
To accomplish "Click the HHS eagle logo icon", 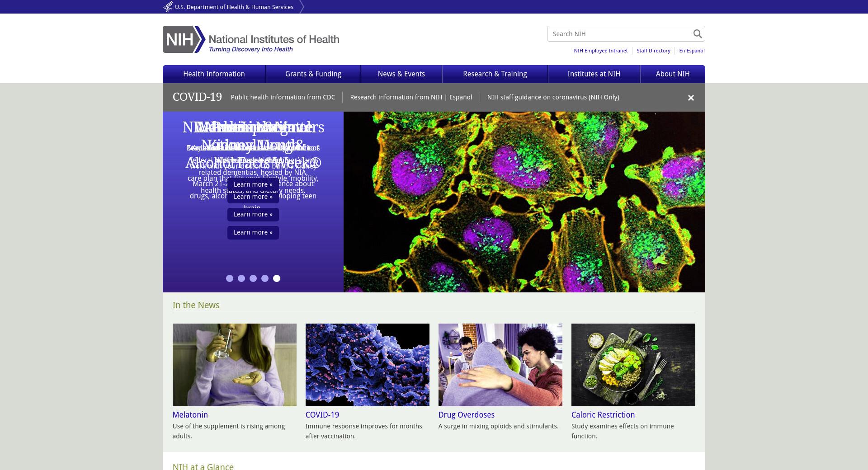I will point(168,7).
